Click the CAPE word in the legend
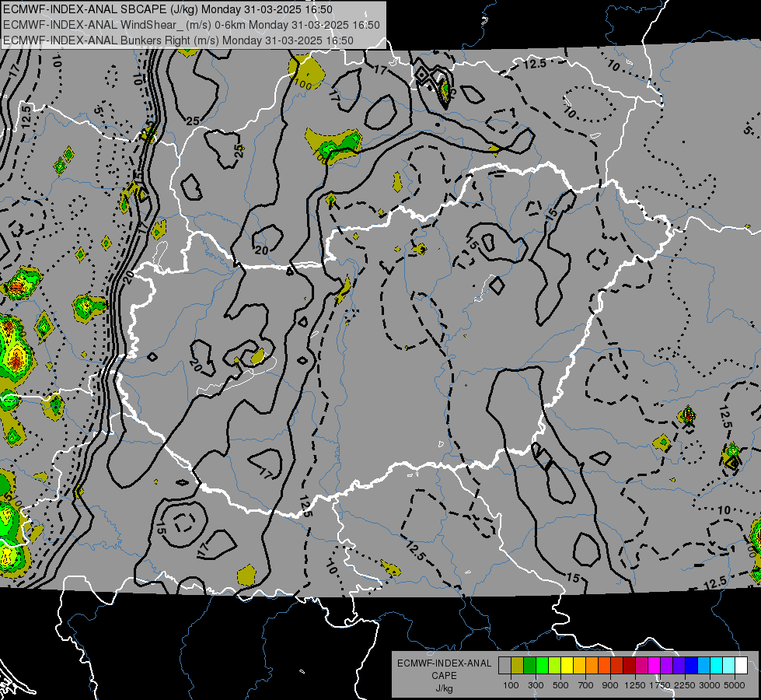 point(444,676)
